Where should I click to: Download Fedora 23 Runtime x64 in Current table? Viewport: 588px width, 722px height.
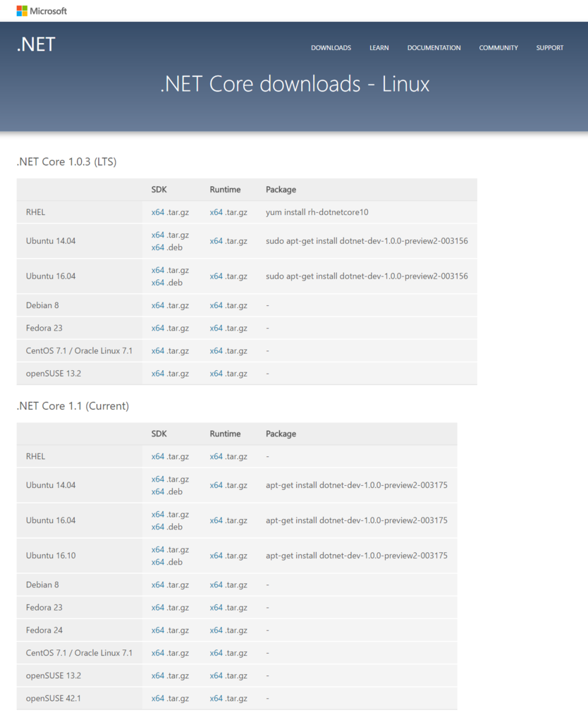tap(216, 607)
